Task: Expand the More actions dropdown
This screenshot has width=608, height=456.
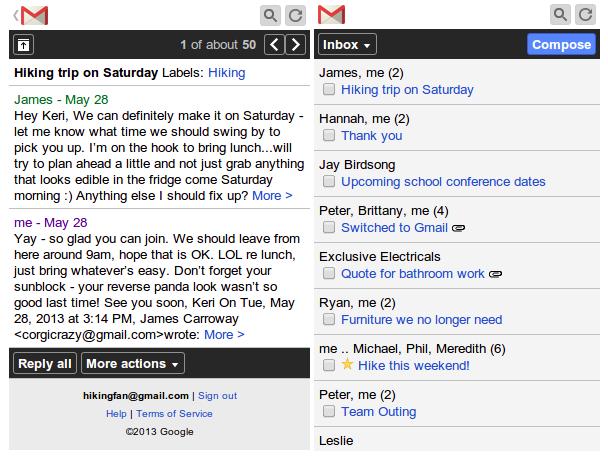Action: [x=133, y=364]
